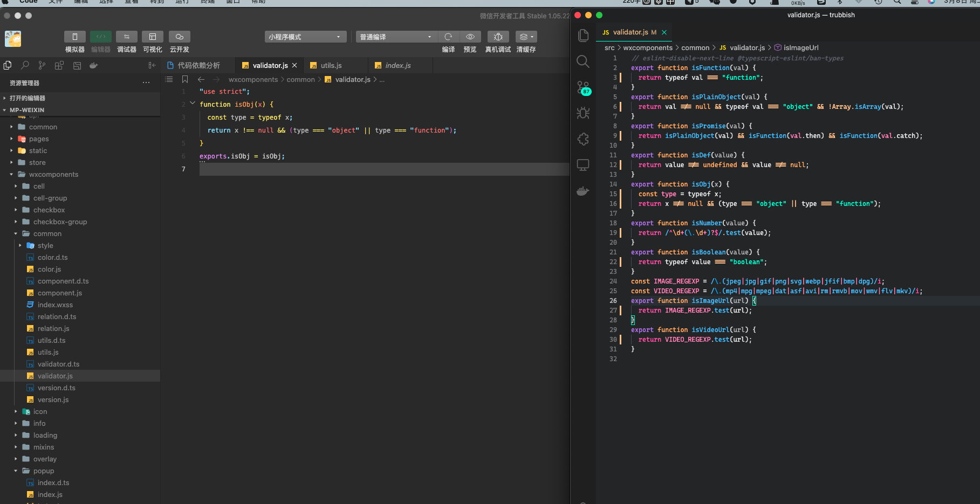Open VS Code Source Control with 87 badge
Image resolution: width=980 pixels, height=504 pixels.
(x=583, y=87)
